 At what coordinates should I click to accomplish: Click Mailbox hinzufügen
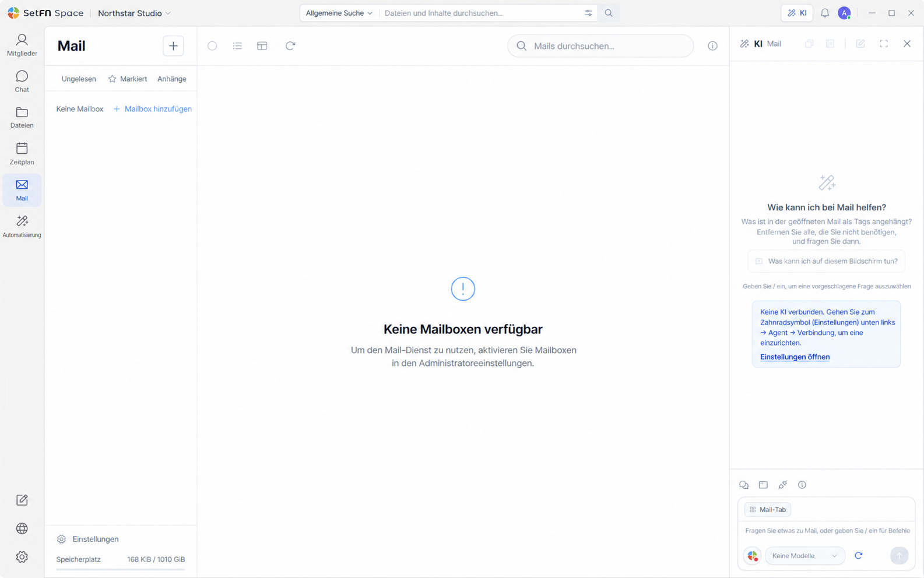pos(152,109)
